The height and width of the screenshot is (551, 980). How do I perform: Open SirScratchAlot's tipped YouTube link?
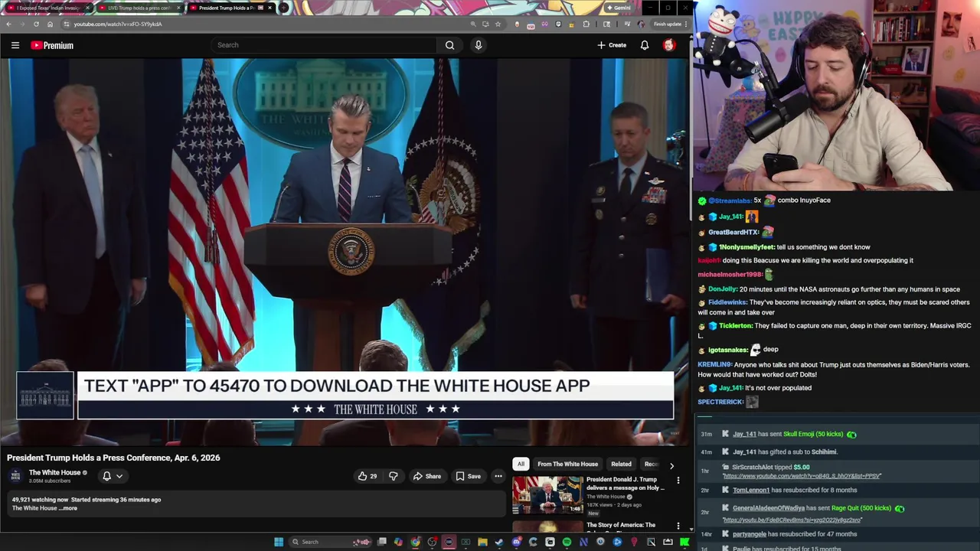[802, 476]
